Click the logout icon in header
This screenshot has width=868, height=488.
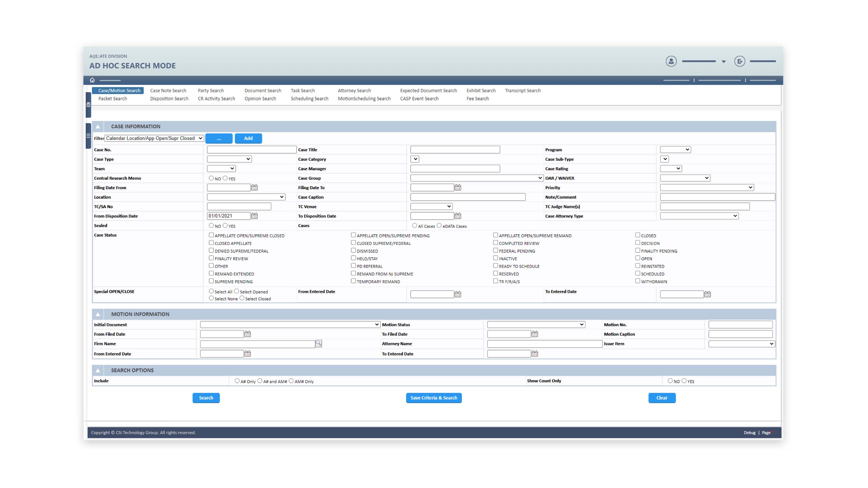(740, 61)
